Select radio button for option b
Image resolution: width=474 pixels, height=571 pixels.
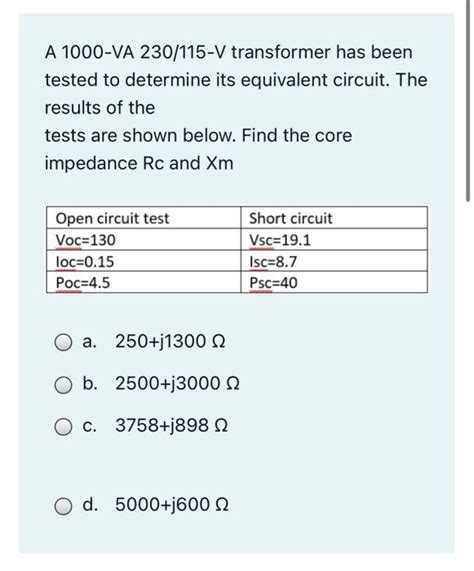point(63,385)
